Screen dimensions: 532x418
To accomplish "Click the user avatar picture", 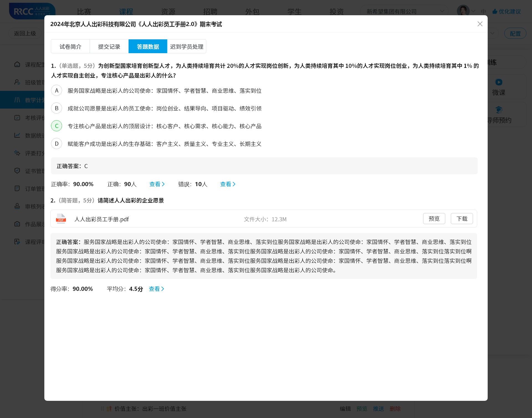I will click(x=463, y=11).
